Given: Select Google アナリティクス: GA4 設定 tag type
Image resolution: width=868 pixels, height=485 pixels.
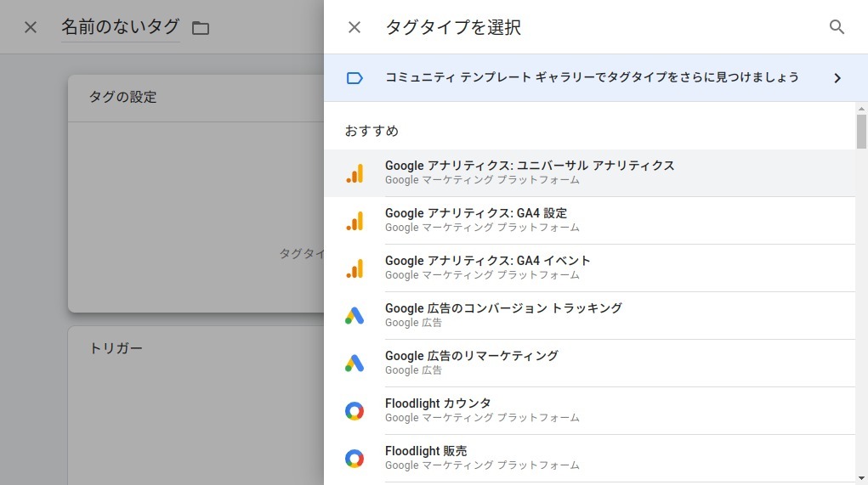Looking at the screenshot, I should [x=589, y=221].
